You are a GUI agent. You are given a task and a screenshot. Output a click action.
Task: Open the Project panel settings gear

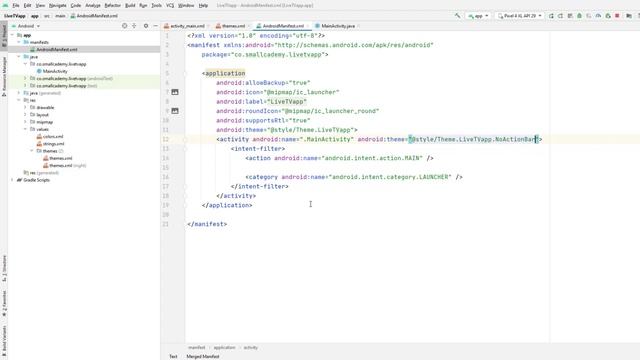pos(146,26)
